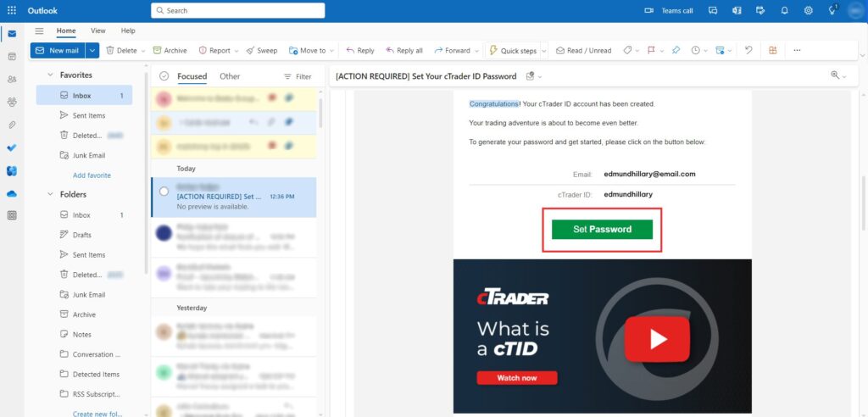Click the green Set Password button
This screenshot has height=417, width=868.
[x=602, y=229]
